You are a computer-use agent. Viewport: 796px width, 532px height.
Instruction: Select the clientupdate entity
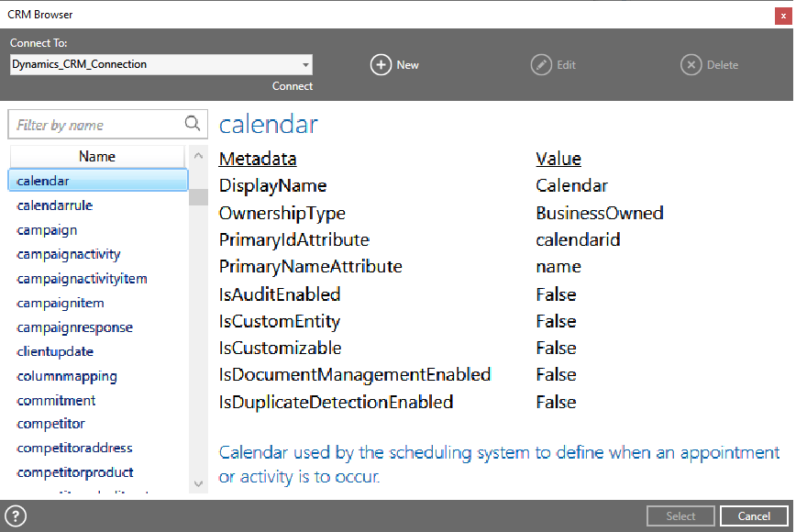(x=55, y=352)
